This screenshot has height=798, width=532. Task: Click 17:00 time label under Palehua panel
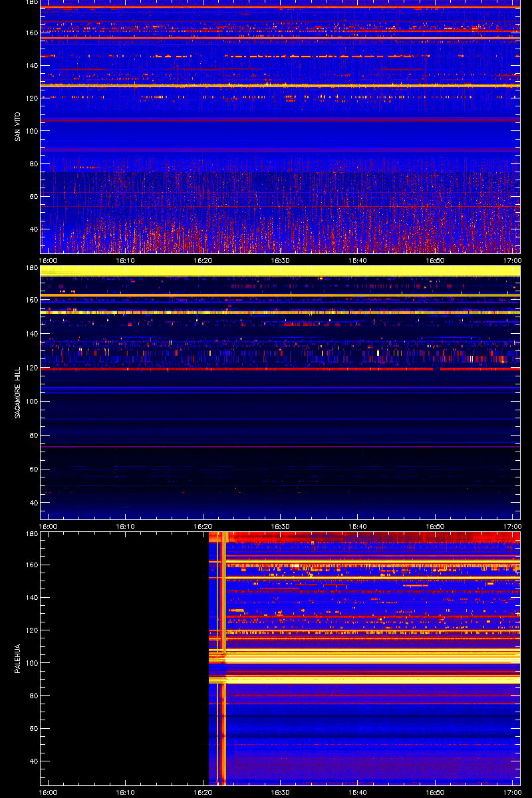(x=513, y=793)
